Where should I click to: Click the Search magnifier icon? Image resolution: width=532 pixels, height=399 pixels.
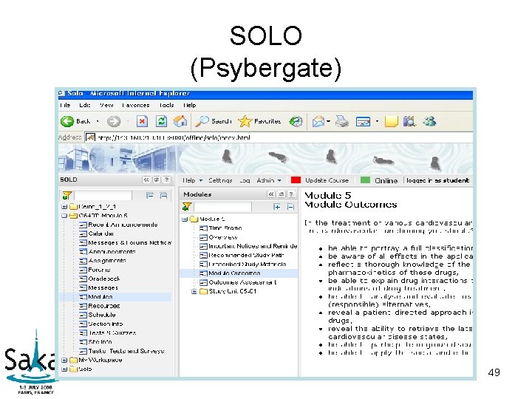point(202,121)
